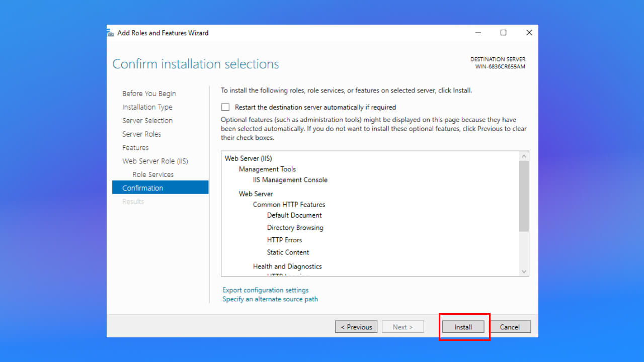Select HTTP Errors entry

coord(284,240)
